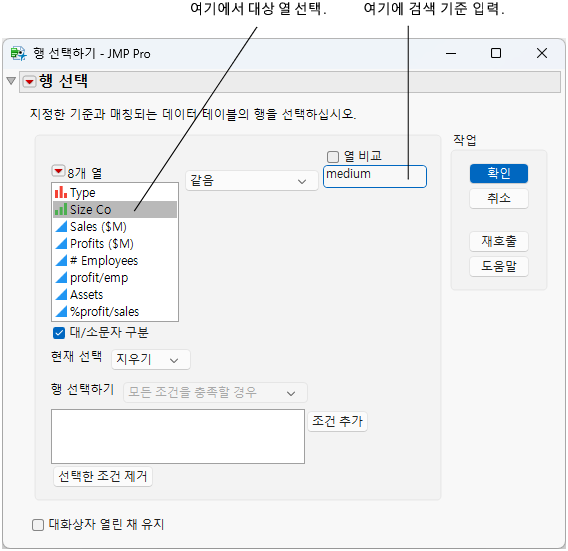Select the Assets column
The width and height of the screenshot is (568, 551).
(115, 295)
